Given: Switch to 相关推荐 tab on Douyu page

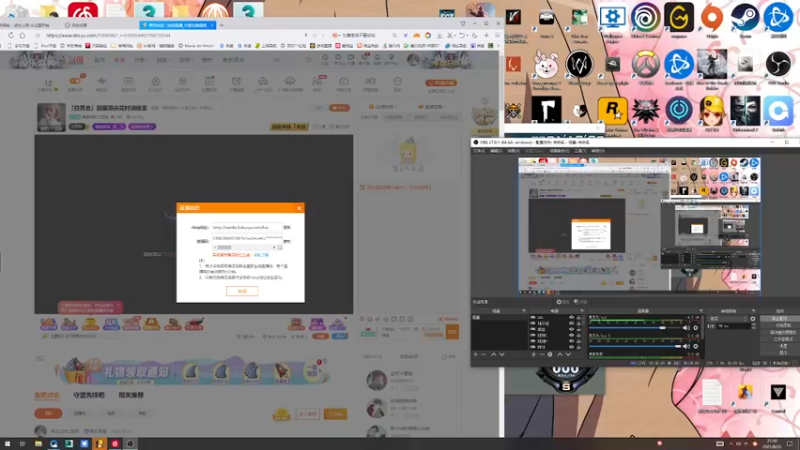Looking at the screenshot, I should 131,395.
